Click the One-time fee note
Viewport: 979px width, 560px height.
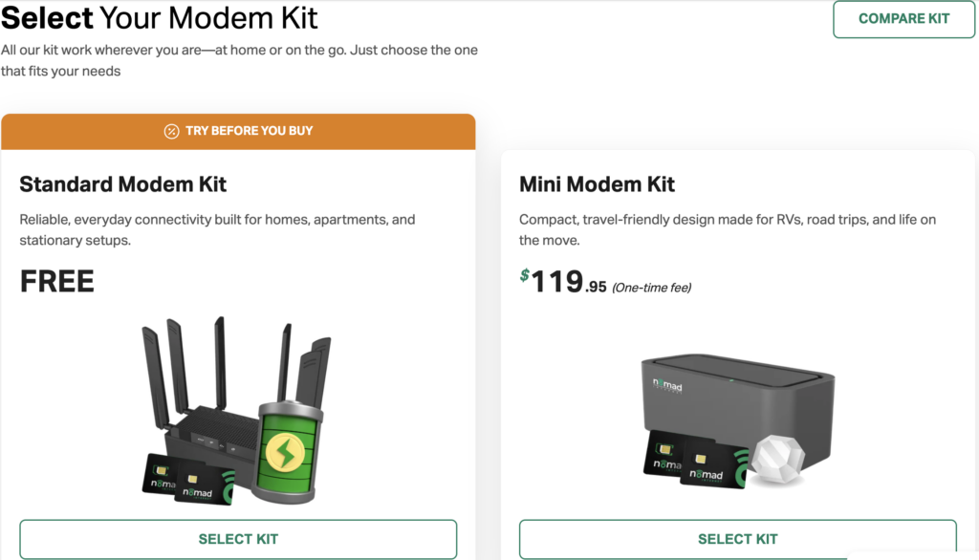click(x=651, y=288)
